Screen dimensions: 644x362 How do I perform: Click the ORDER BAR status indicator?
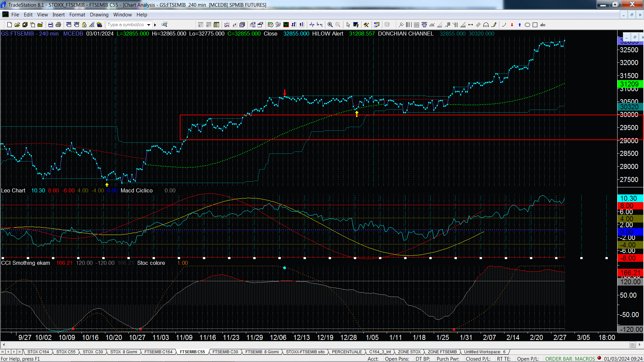click(x=559, y=359)
